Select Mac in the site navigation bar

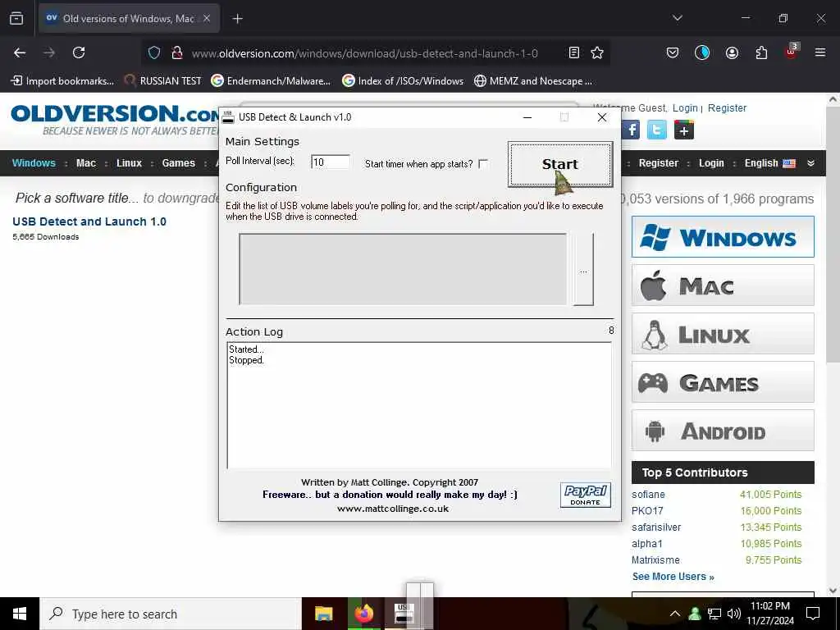(x=86, y=163)
